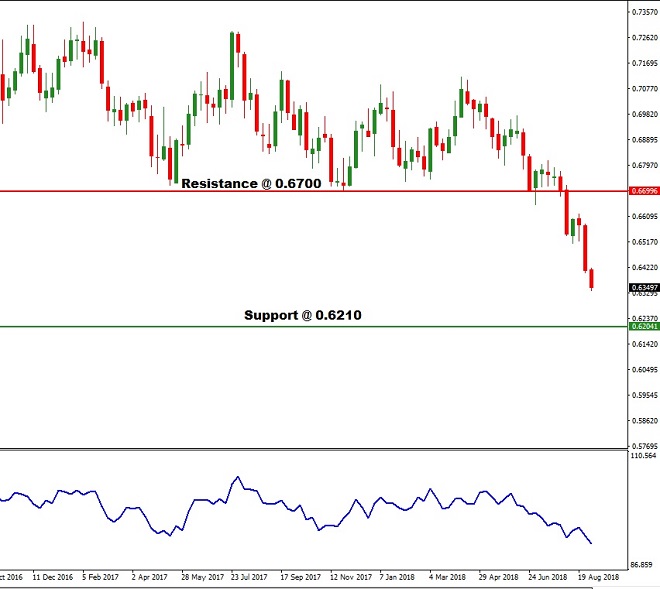
Task: Click the 0.62370 price axis label
Action: [x=644, y=319]
